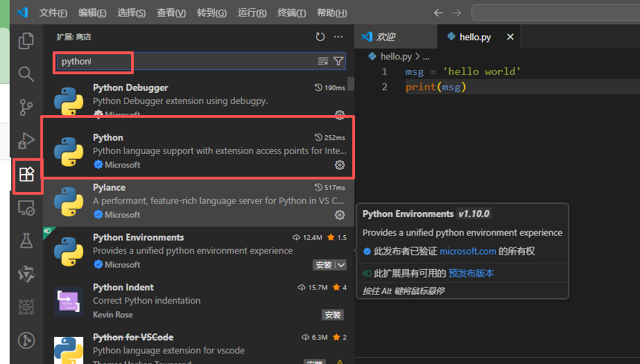Screen dimensions: 640x364
Task: Select the Python for VSCode extension title
Action: tap(133, 337)
